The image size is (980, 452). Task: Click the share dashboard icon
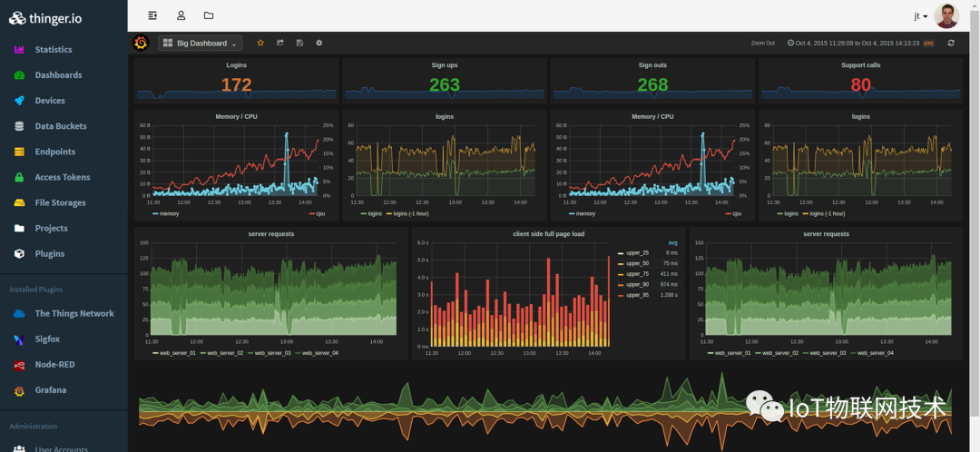pyautogui.click(x=280, y=43)
